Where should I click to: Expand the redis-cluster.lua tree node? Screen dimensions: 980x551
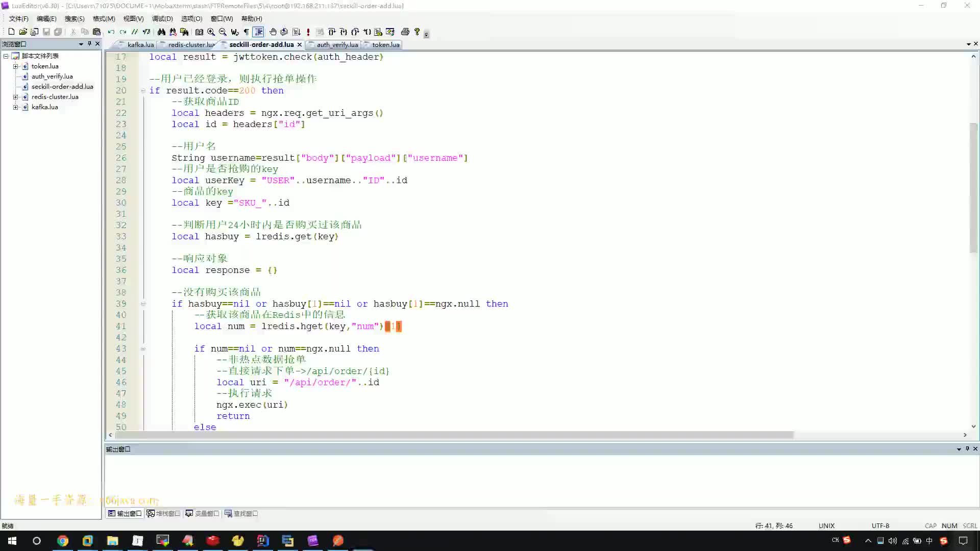15,96
